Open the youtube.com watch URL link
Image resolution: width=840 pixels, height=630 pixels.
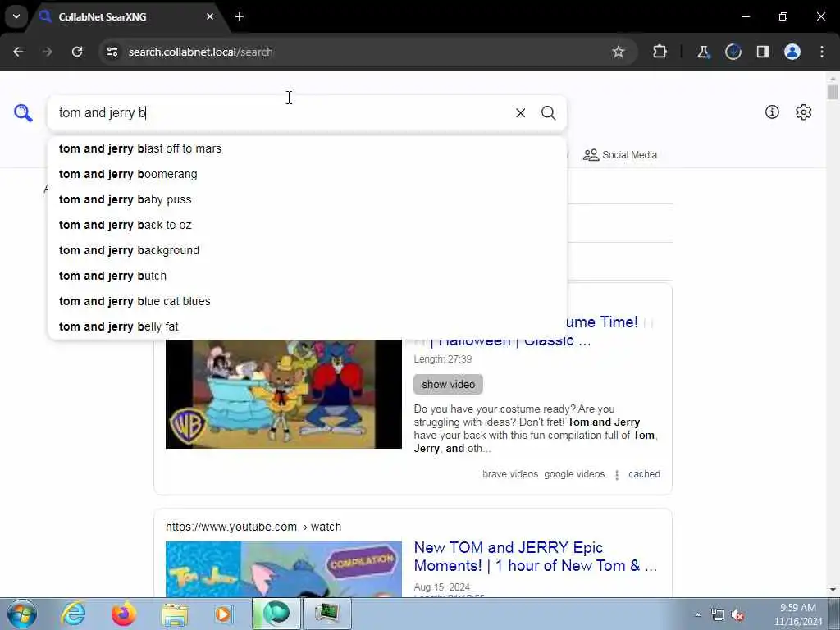253,527
